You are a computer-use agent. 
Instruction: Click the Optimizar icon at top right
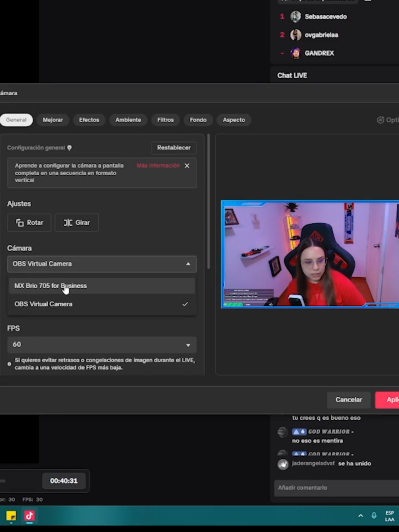click(381, 120)
